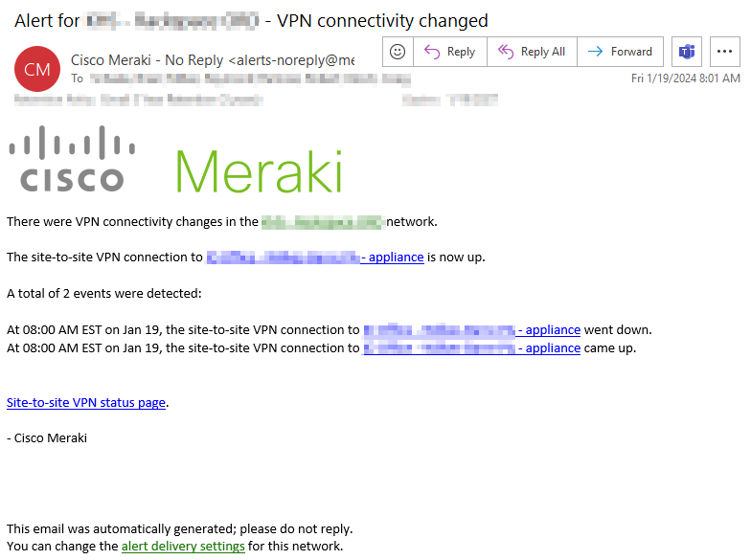The height and width of the screenshot is (560, 751).
Task: Click the red CM sender avatar
Action: (x=37, y=68)
